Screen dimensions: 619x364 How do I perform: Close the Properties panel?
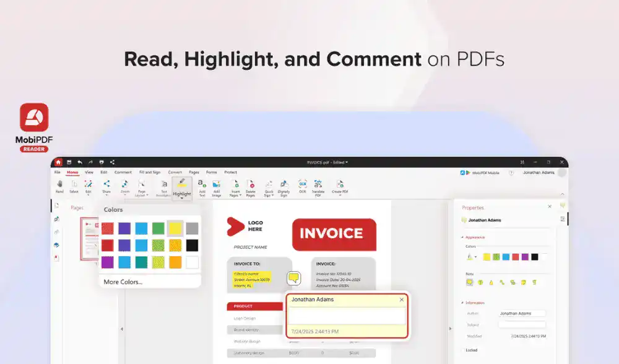549,207
